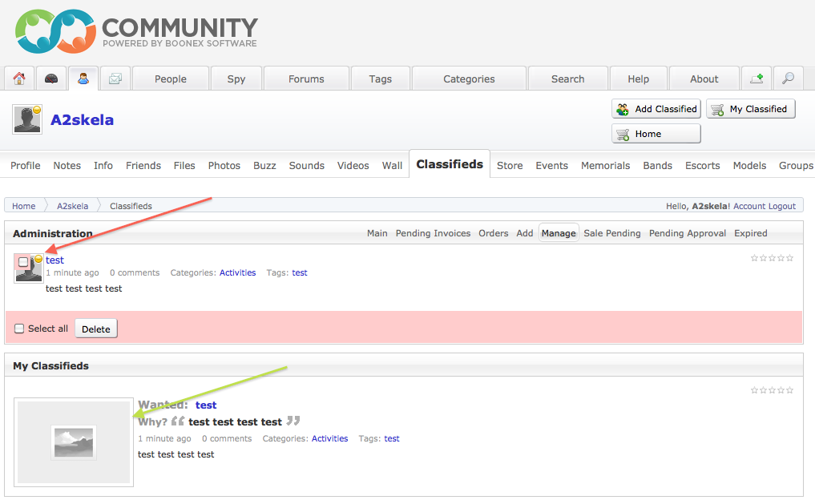
Task: Open the magnifying glass search icon
Action: click(x=789, y=79)
